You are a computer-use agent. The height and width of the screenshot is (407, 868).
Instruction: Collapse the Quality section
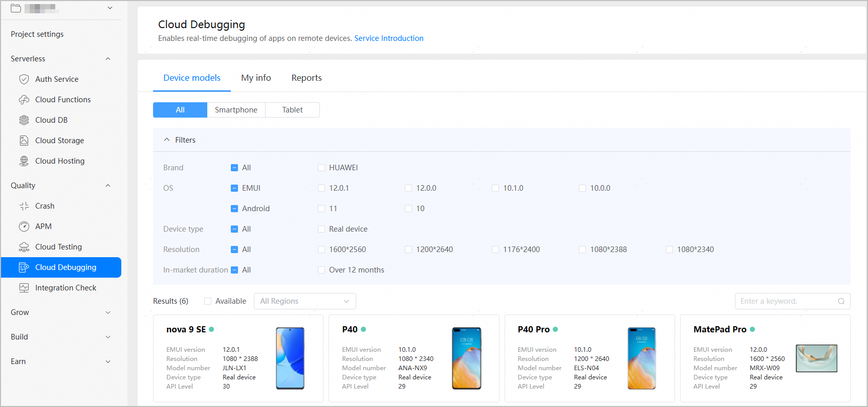pyautogui.click(x=108, y=186)
